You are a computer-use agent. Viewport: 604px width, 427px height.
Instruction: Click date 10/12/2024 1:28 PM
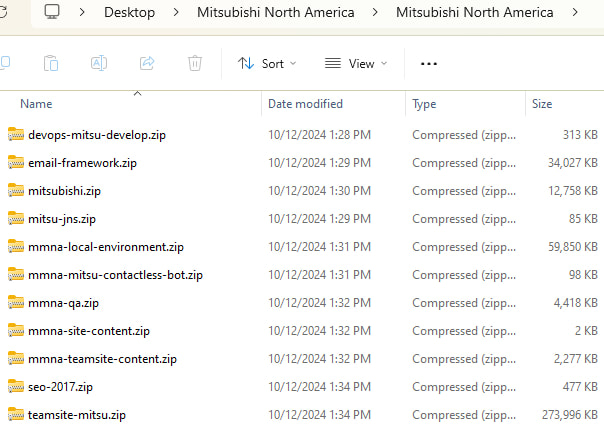319,135
